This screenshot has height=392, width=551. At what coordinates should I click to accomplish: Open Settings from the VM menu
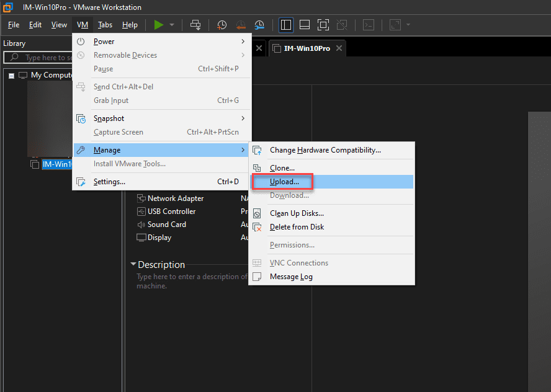click(162, 182)
